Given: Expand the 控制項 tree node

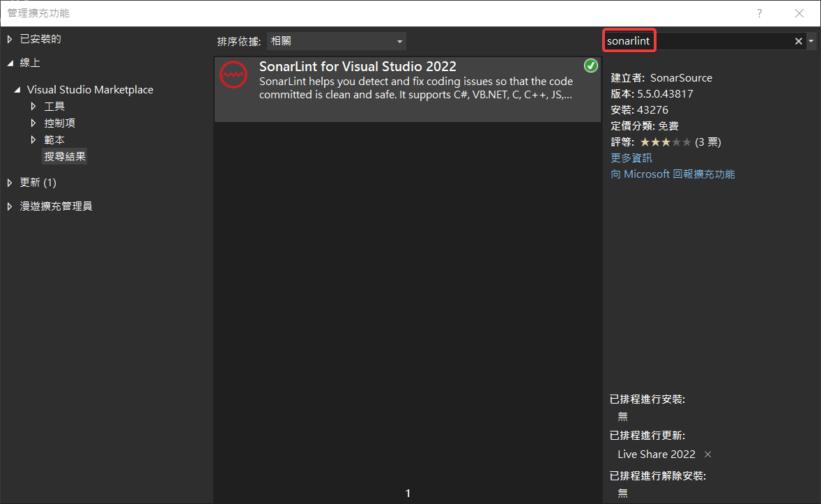Looking at the screenshot, I should [33, 123].
